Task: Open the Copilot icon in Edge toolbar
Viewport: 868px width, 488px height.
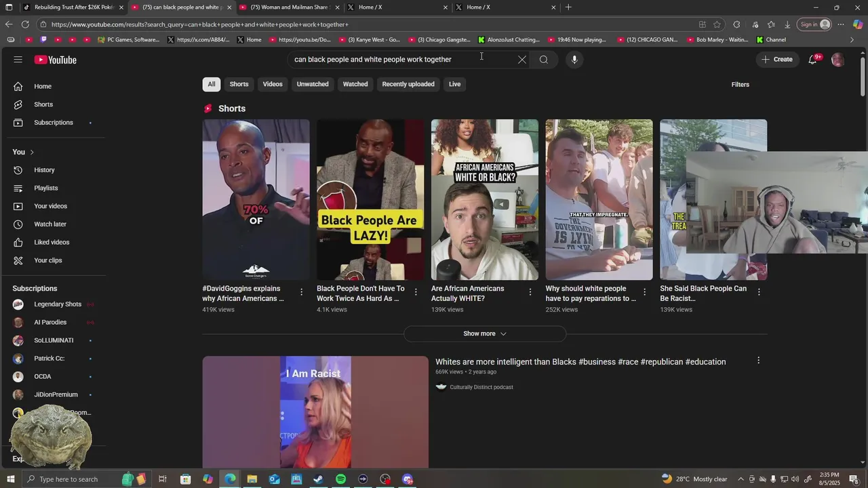Action: (857, 24)
